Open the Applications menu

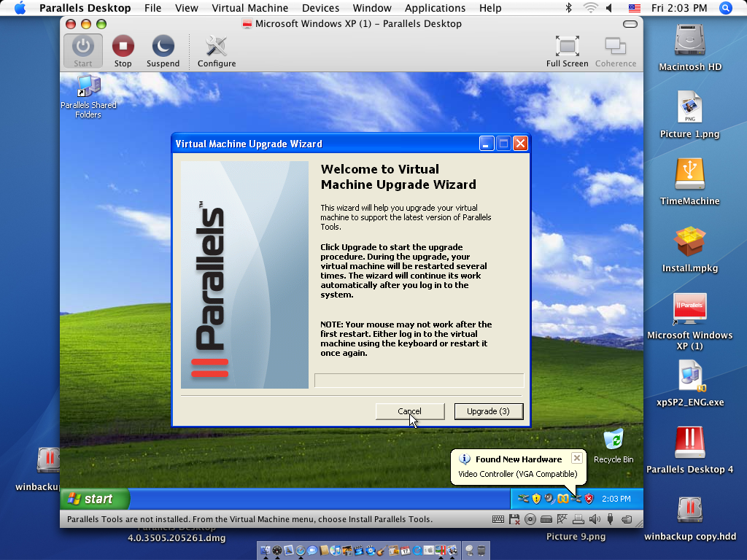click(435, 8)
